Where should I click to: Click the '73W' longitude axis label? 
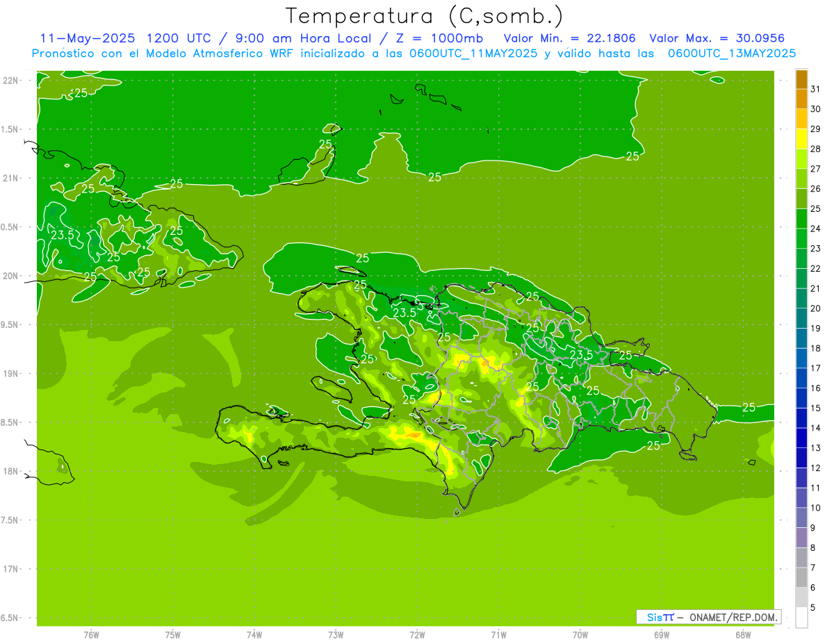(x=336, y=635)
